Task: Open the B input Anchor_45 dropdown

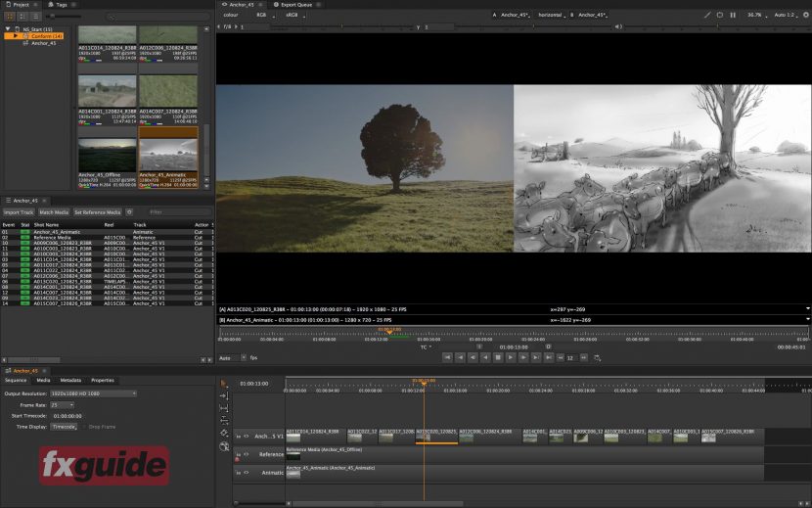Action: pyautogui.click(x=593, y=15)
